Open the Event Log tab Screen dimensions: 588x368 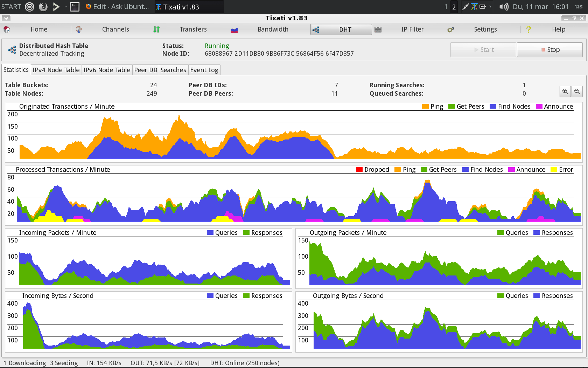204,70
